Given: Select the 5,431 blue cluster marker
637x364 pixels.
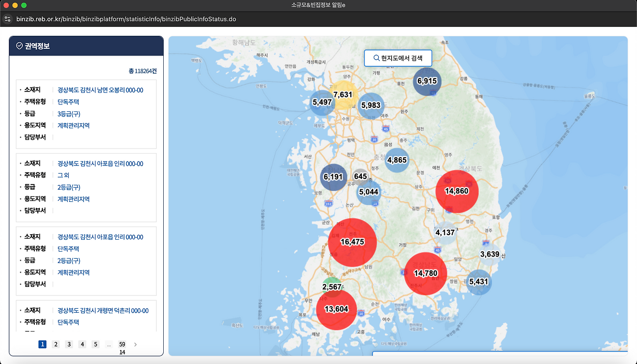Looking at the screenshot, I should point(479,282).
